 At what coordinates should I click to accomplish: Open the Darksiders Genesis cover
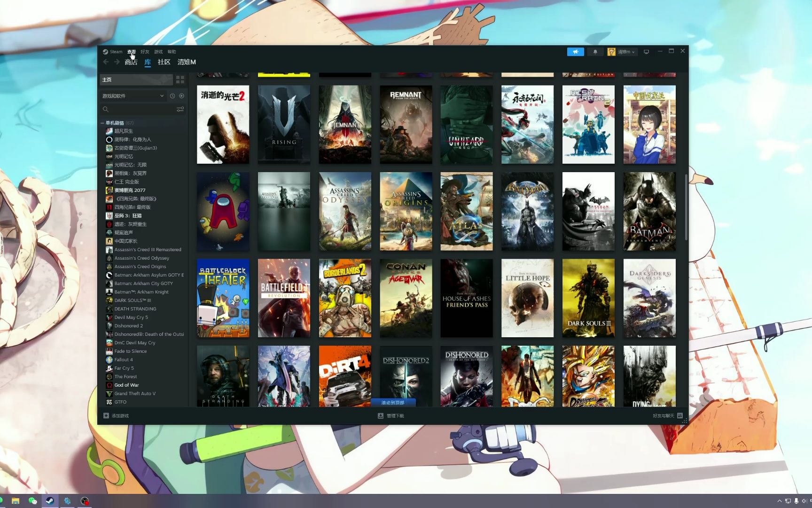649,298
